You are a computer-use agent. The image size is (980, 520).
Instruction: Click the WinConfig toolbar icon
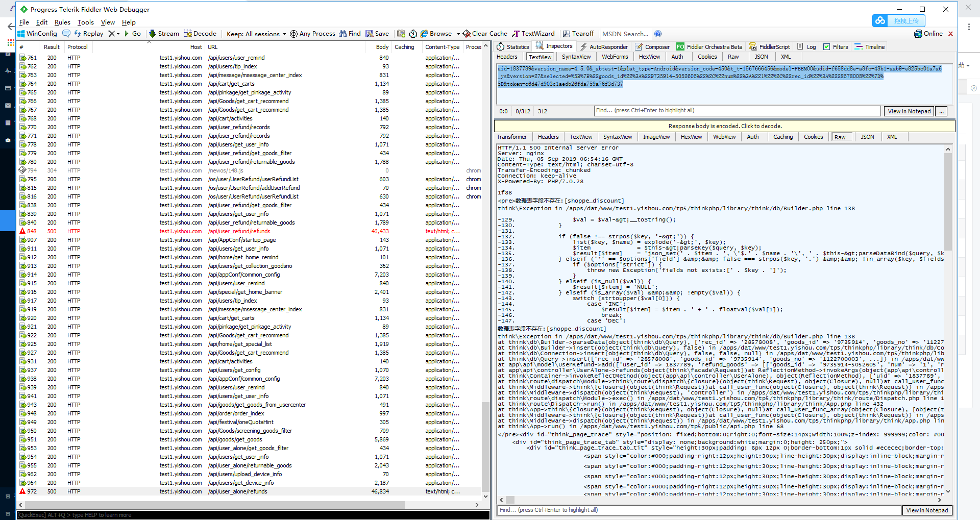click(21, 34)
